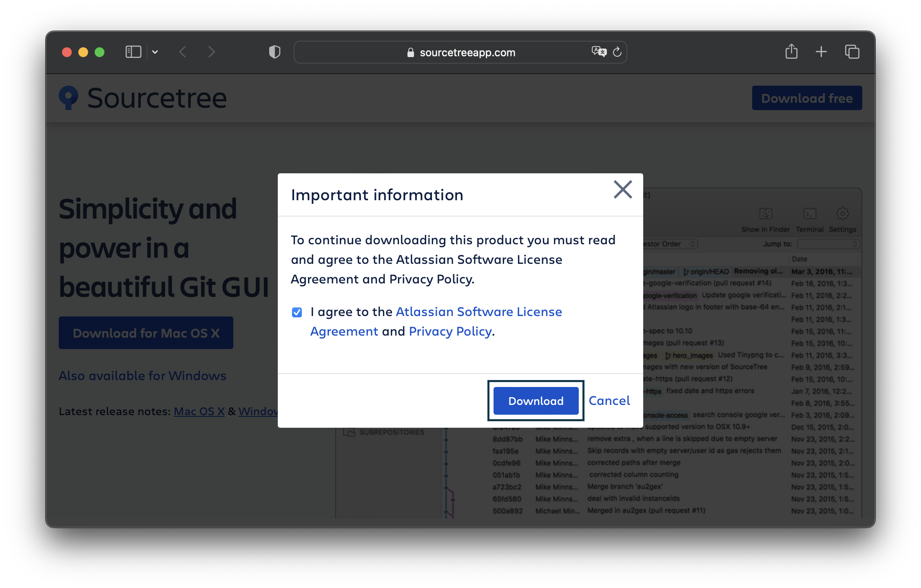Image resolution: width=921 pixels, height=588 pixels.
Task: Toggle the Safari sidebar icon
Action: click(x=133, y=52)
